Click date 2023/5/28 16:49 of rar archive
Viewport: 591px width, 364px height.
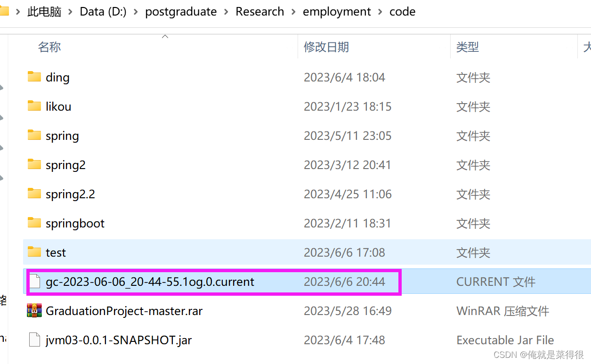[x=348, y=311]
